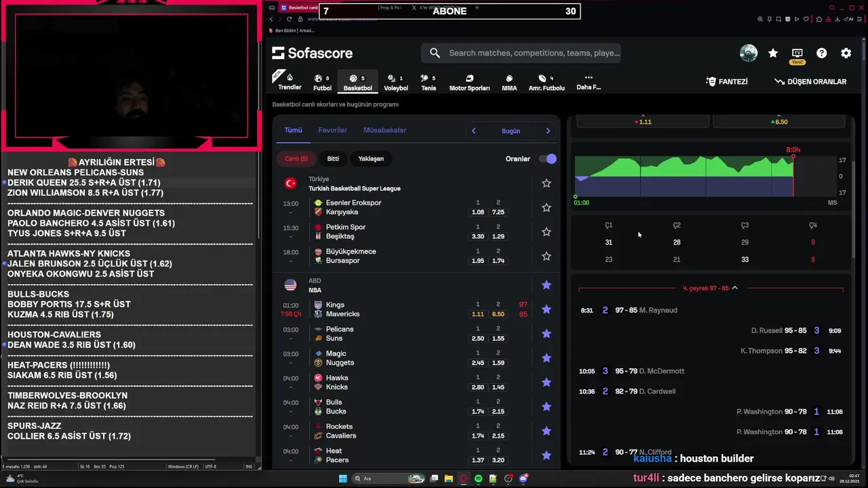Open favorites star in the Sofascore header
868x488 pixels.
pos(773,53)
